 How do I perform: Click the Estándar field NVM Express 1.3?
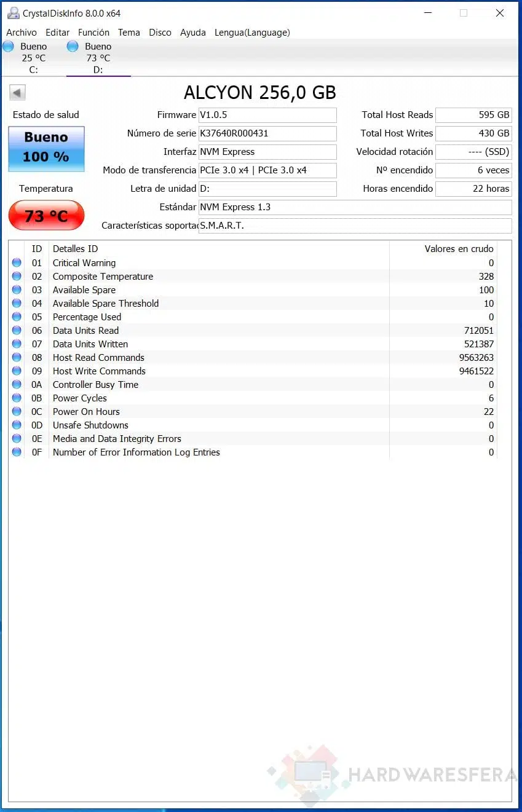[x=355, y=207]
